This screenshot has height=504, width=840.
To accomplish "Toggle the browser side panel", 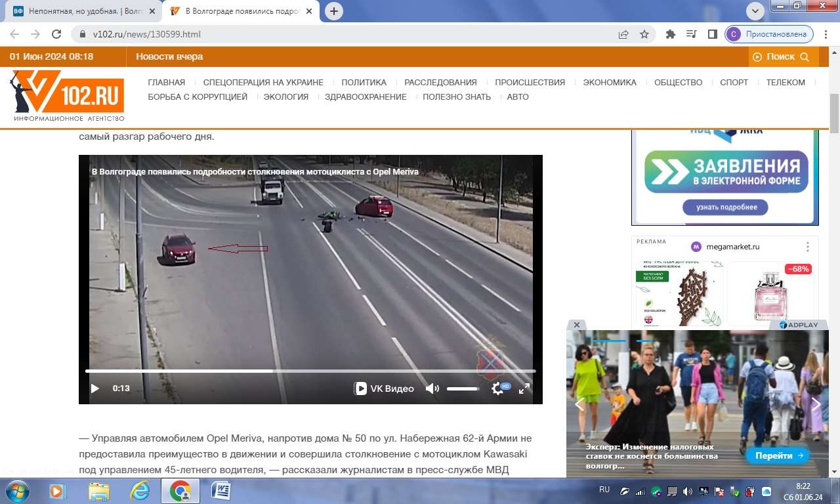I will (712, 34).
